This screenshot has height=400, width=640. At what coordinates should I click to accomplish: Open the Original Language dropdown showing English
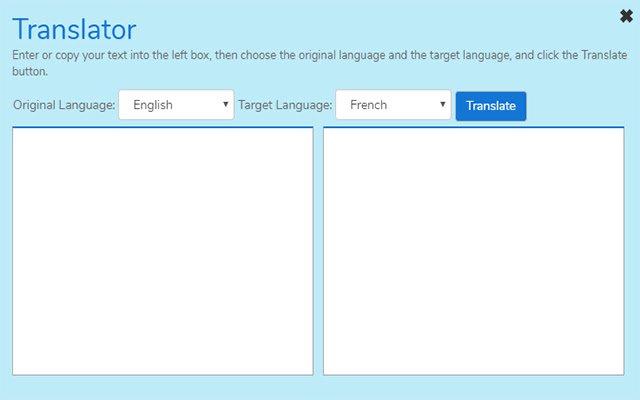tap(176, 105)
